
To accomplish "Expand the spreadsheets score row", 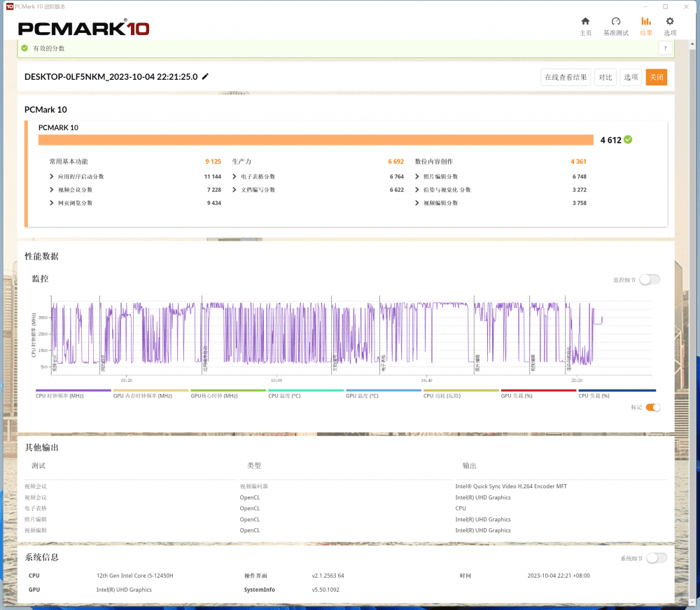I will 234,177.
